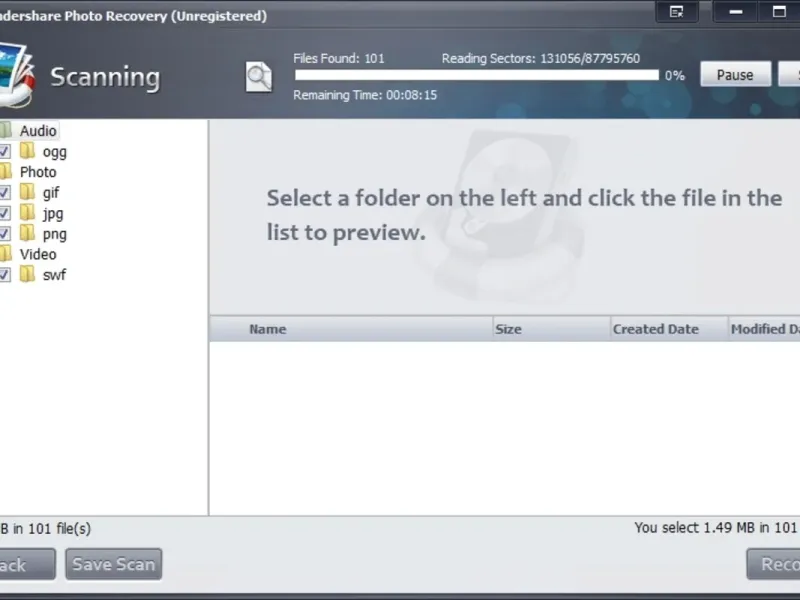The height and width of the screenshot is (600, 800).
Task: Maximize the Photo Recovery window
Action: [x=779, y=12]
